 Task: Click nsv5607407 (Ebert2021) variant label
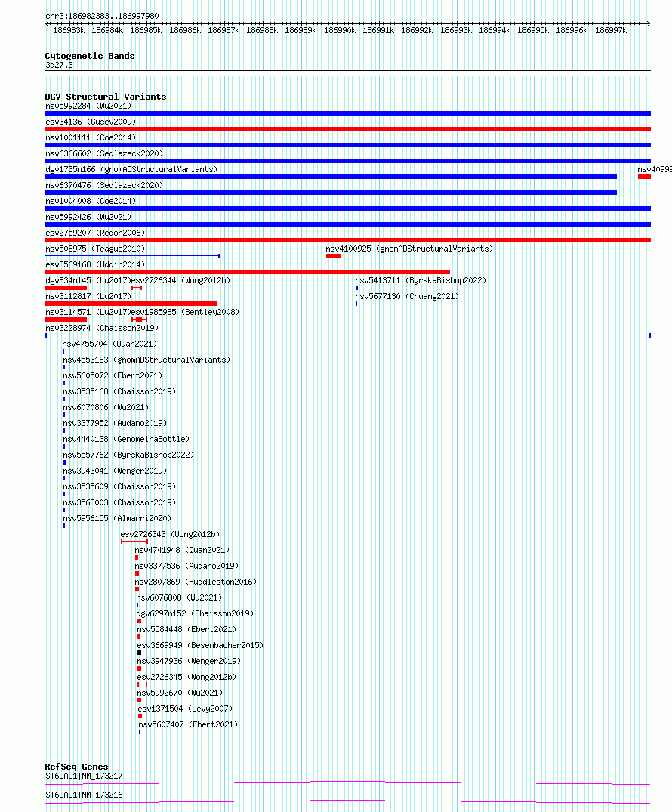click(x=188, y=724)
